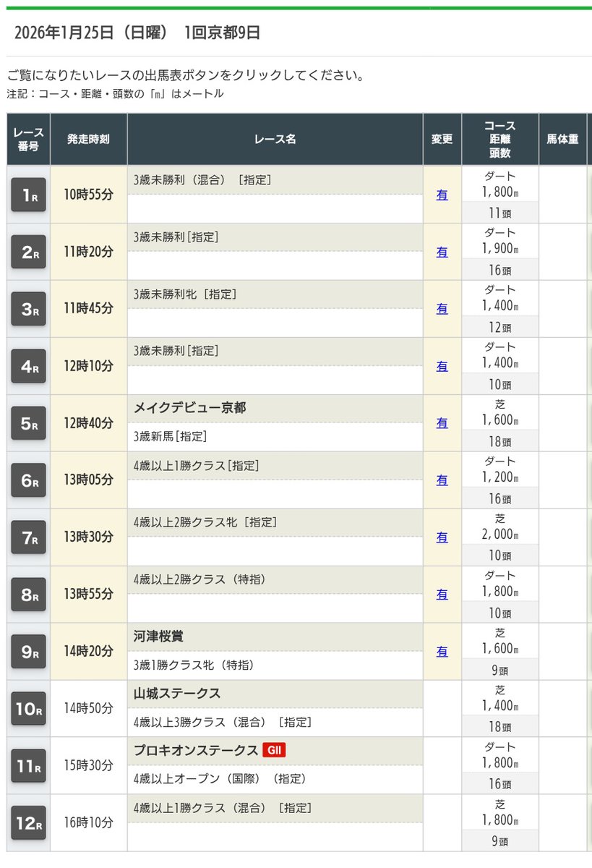This screenshot has width=592, height=868.
Task: Open the 有 change link for race 3
Action: [441, 309]
